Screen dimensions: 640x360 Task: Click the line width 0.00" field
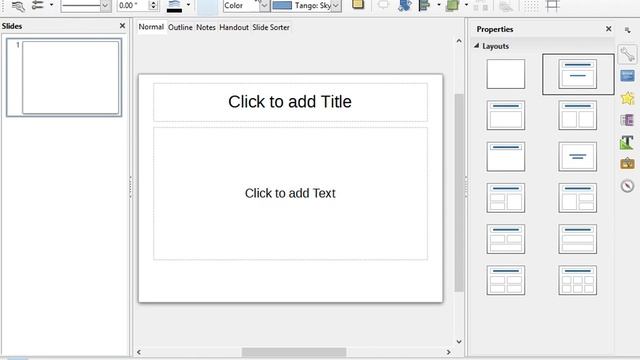133,6
